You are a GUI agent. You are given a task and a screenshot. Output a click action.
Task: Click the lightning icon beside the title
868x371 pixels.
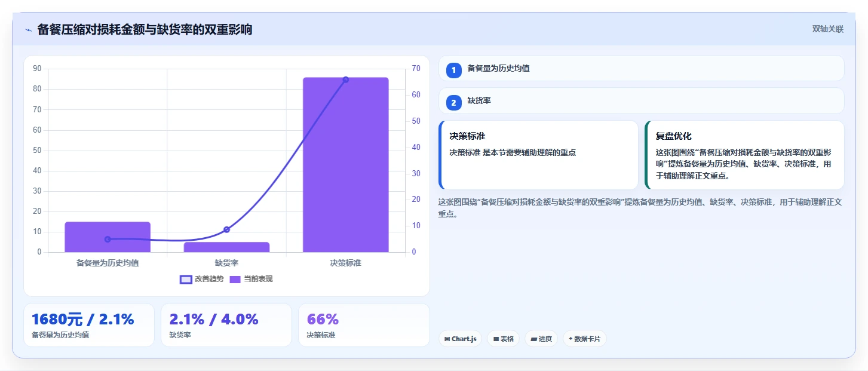click(x=28, y=30)
